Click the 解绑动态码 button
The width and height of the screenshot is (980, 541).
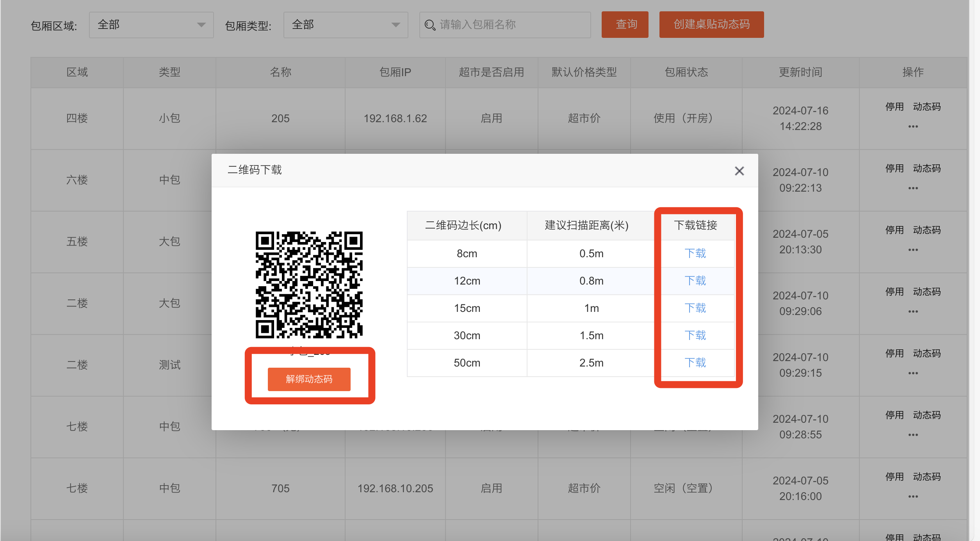point(309,379)
